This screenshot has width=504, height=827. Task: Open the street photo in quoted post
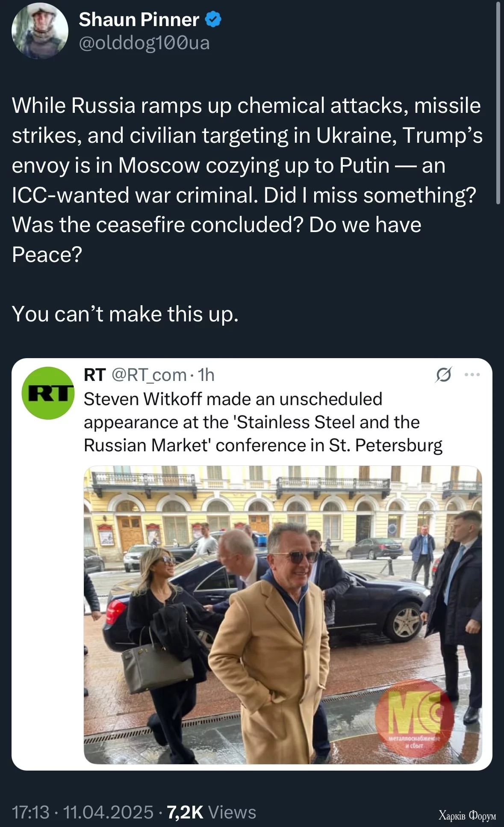click(x=282, y=615)
